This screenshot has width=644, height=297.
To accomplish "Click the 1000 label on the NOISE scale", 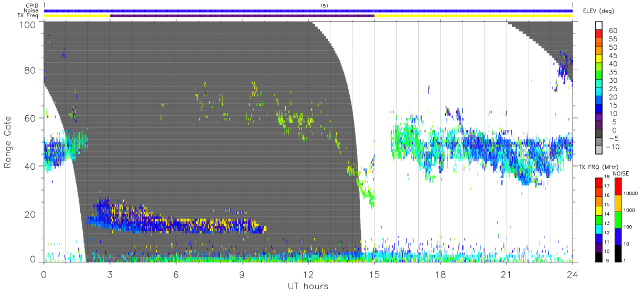I will coord(629,210).
